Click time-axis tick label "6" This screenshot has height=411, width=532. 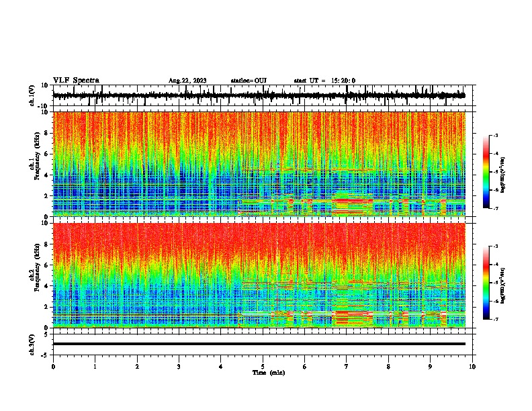tap(305, 367)
